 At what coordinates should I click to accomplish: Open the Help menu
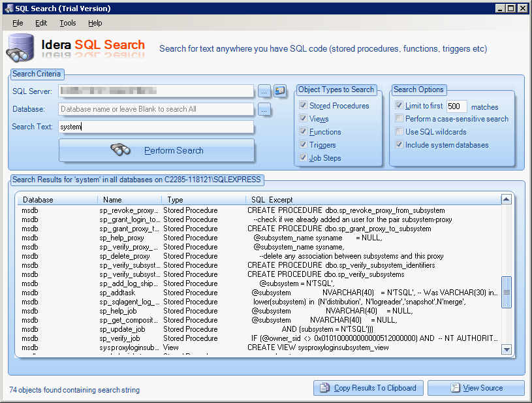click(95, 23)
